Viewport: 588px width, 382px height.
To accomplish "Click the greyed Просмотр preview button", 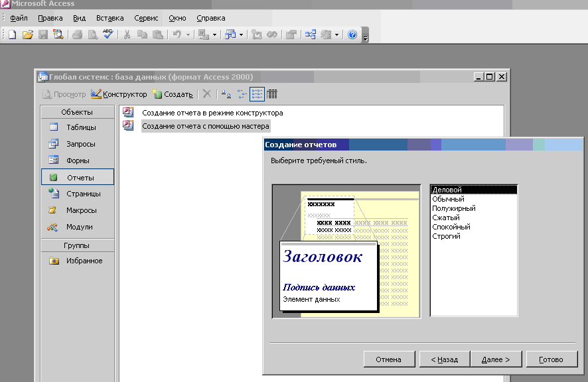I will coord(64,94).
